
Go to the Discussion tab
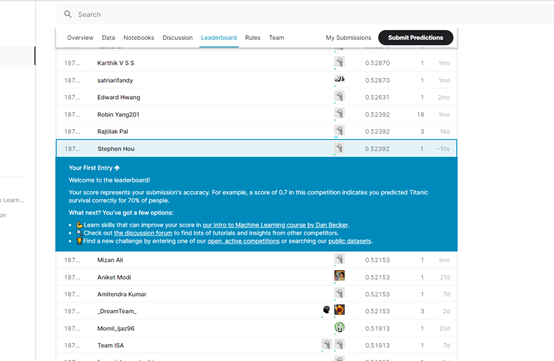[x=177, y=37]
